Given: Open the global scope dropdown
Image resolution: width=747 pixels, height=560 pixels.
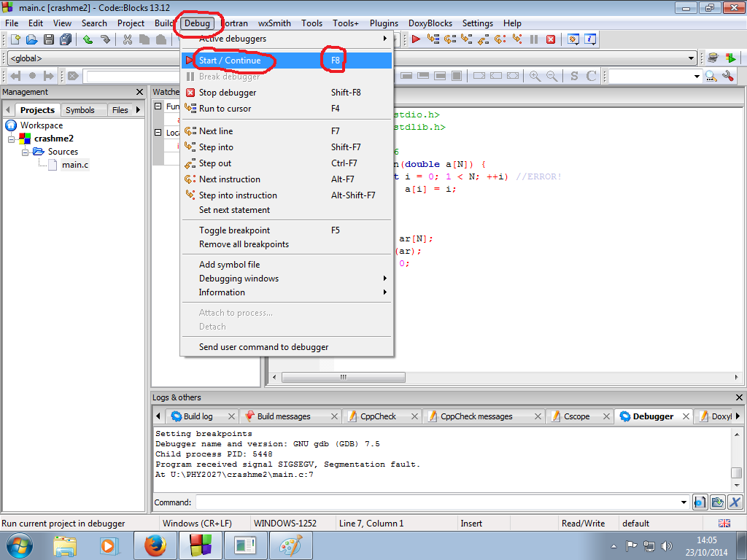Looking at the screenshot, I should pyautogui.click(x=93, y=58).
